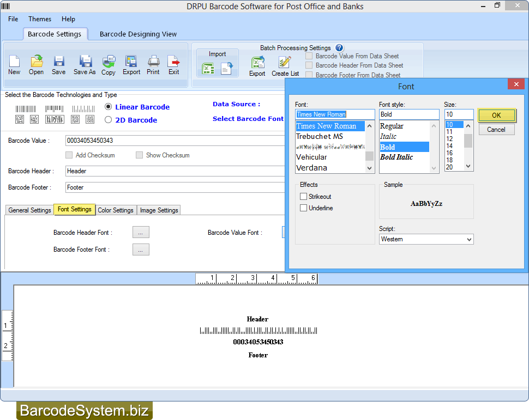
Task: Click size list up arrow
Action: coord(468,126)
